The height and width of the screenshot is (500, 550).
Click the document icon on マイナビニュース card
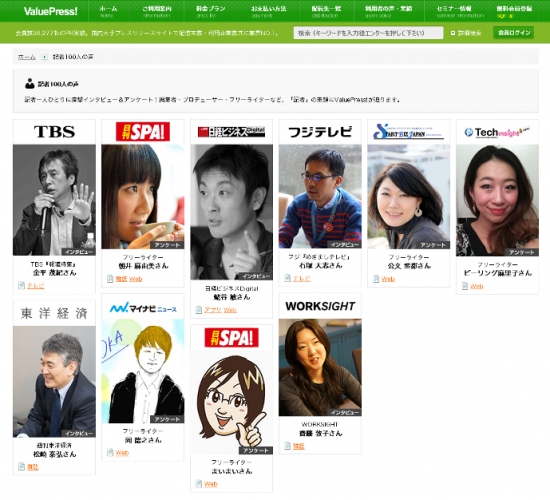point(110,453)
